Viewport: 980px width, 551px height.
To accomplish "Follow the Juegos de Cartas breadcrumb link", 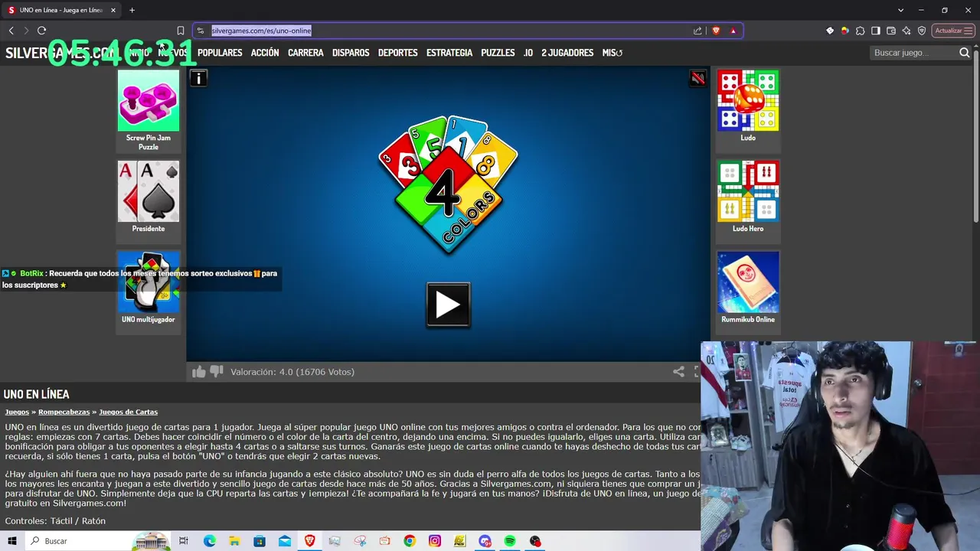I will tap(129, 412).
